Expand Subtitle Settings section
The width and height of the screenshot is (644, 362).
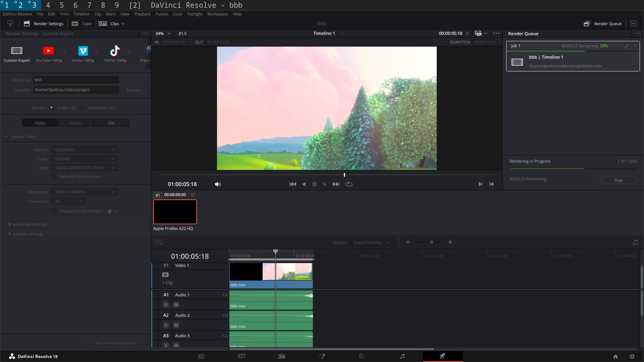[25, 234]
